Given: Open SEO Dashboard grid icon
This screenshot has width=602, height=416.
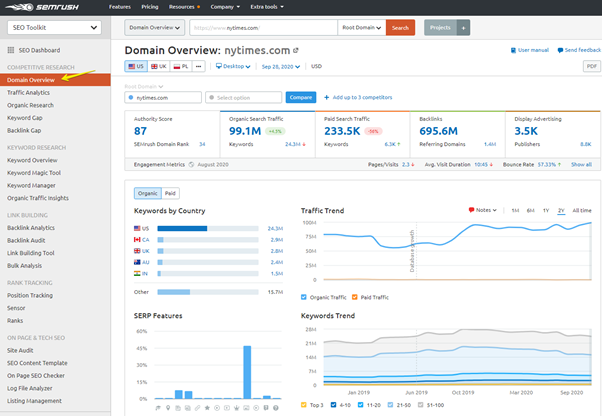Looking at the screenshot, I should (11, 50).
